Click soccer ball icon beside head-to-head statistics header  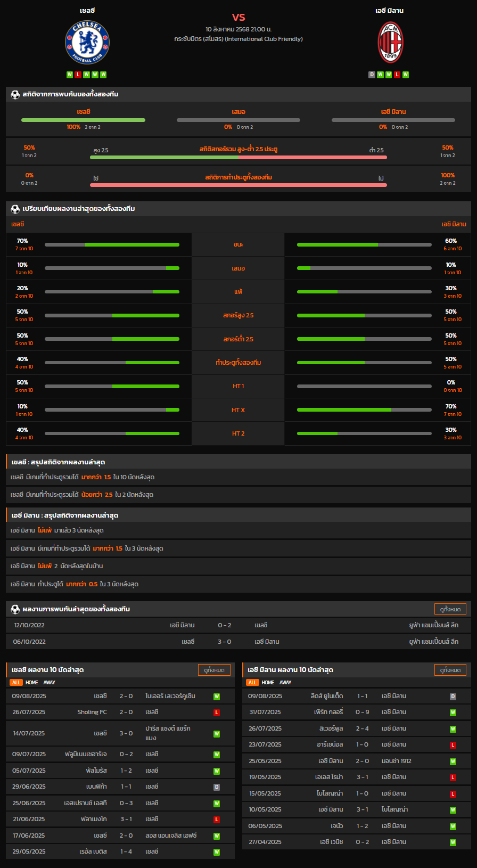click(x=15, y=94)
